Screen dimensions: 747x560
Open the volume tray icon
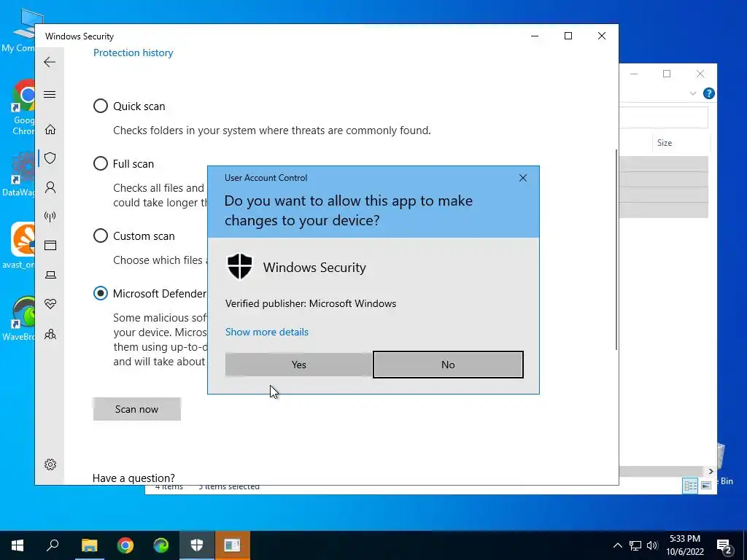pos(652,545)
